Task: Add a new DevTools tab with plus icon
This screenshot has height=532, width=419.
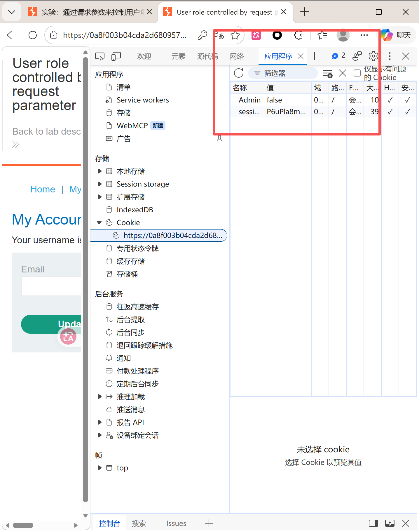Action: 315,56
